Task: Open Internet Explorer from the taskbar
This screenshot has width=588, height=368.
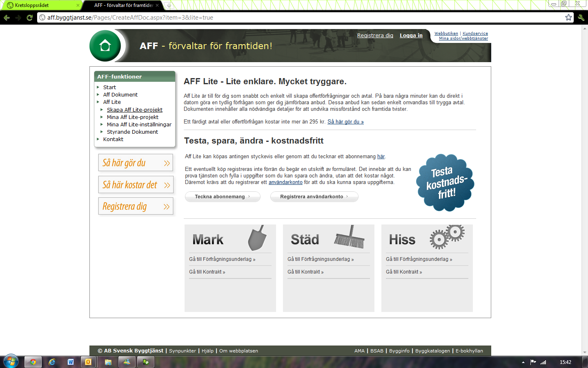Action: (x=52, y=362)
